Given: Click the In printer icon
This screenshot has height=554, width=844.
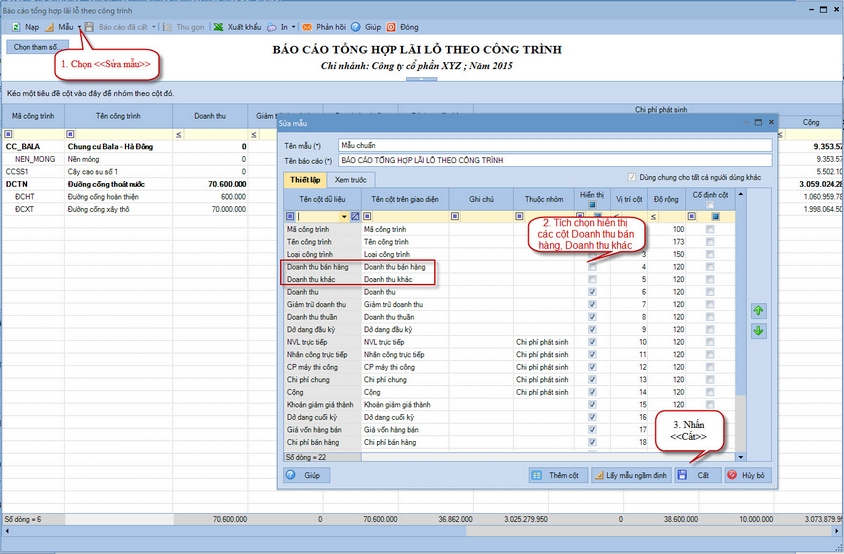Looking at the screenshot, I should pos(272,27).
